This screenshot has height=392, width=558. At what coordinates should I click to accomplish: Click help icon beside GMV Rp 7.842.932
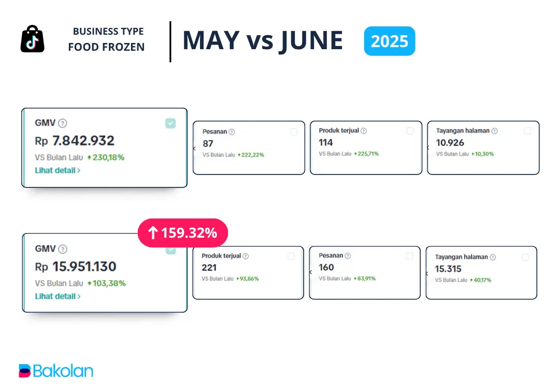coord(63,123)
